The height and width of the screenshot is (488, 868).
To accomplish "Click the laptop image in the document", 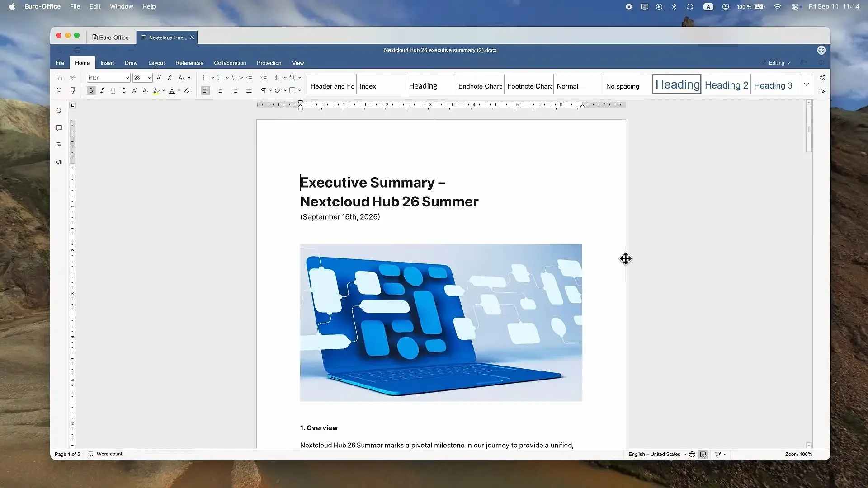I will point(441,323).
